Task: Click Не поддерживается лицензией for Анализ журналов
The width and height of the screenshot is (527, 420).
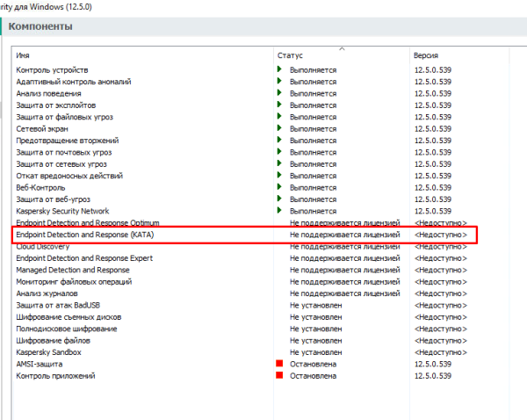Action: [x=345, y=293]
